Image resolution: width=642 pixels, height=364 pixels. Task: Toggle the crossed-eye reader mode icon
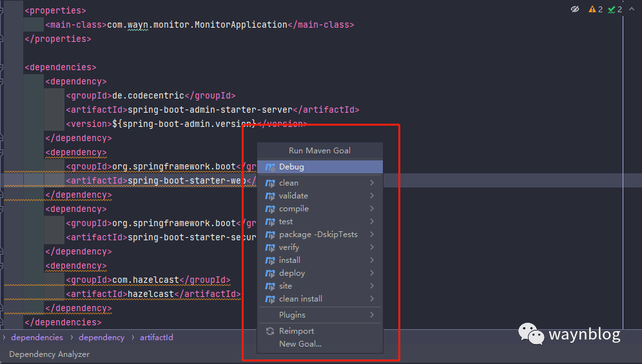tap(575, 10)
